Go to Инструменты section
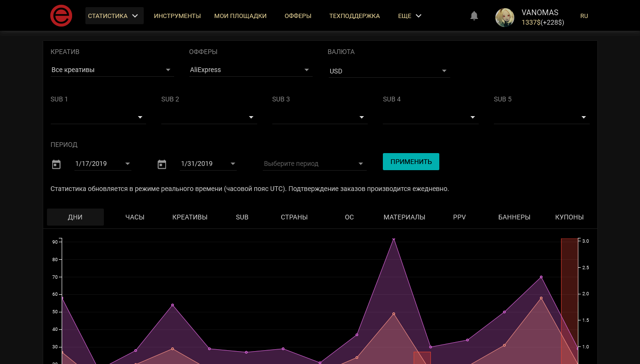This screenshot has width=640, height=364. click(x=177, y=16)
